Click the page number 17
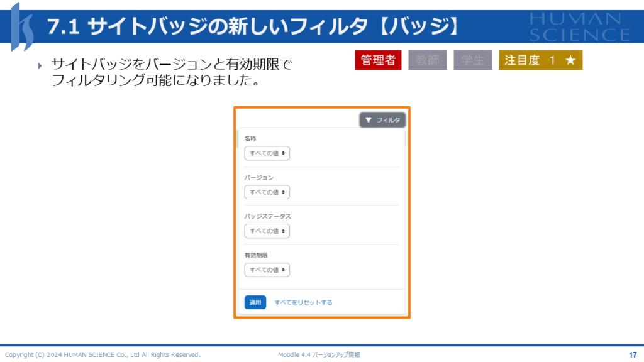This screenshot has width=644, height=362. [633, 354]
